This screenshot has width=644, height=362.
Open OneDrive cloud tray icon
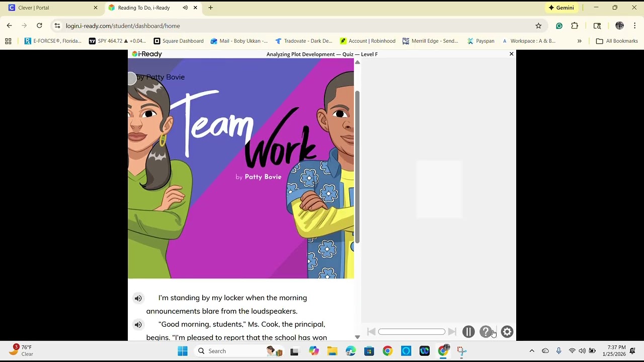coord(545,351)
